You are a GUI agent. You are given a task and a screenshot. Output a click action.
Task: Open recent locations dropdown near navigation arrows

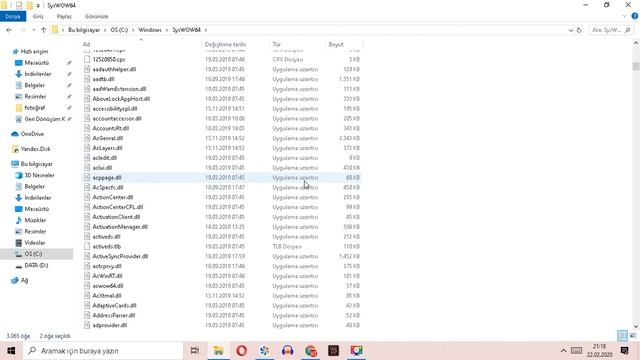33,30
